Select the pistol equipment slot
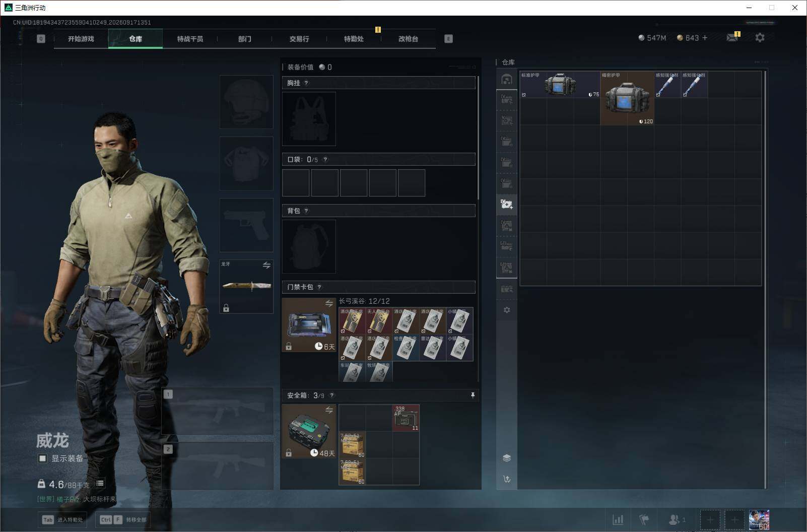The height and width of the screenshot is (532, 807). 246,225
